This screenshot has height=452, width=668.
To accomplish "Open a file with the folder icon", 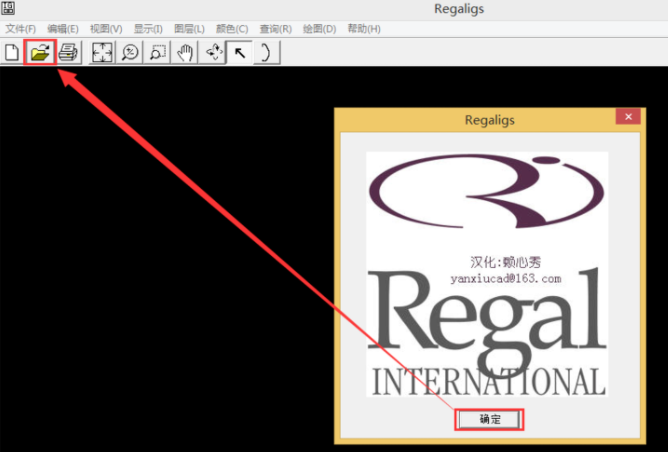I will coord(39,52).
